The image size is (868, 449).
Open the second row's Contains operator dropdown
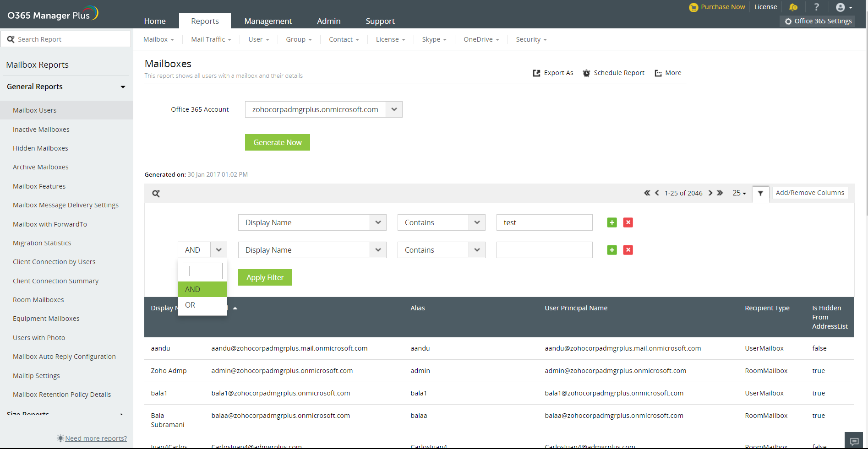[x=477, y=250]
